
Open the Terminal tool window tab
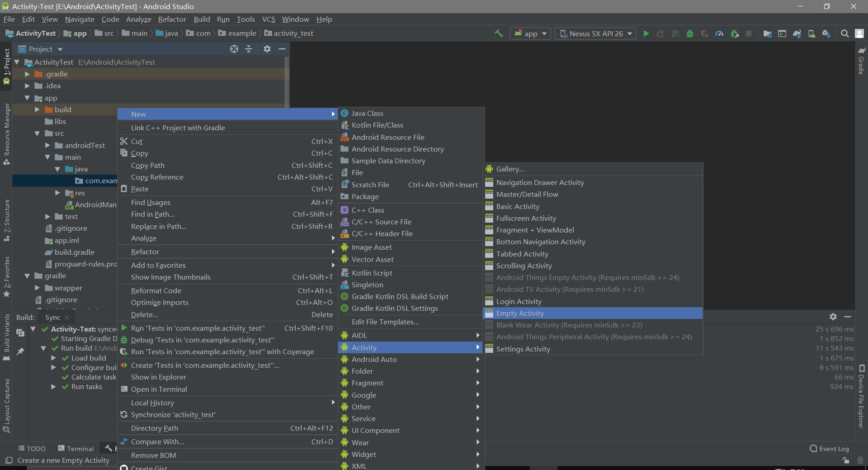click(76, 448)
